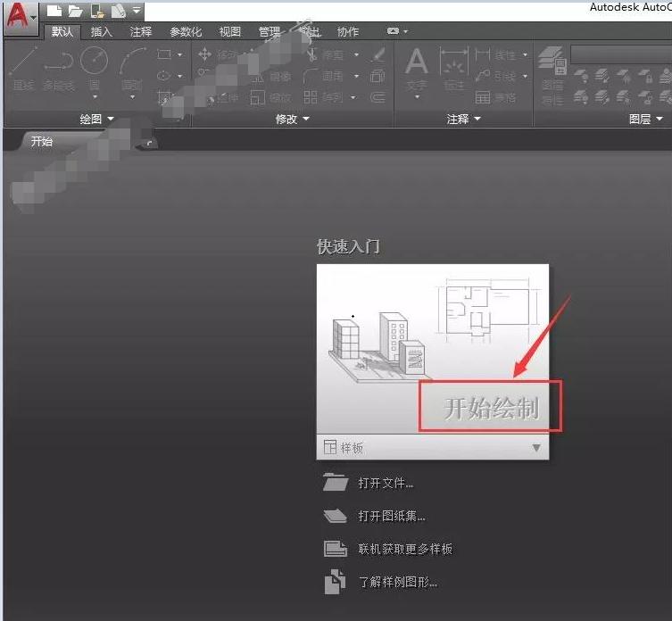
Task: Expand the Trim dropdown arrow
Action: (357, 54)
